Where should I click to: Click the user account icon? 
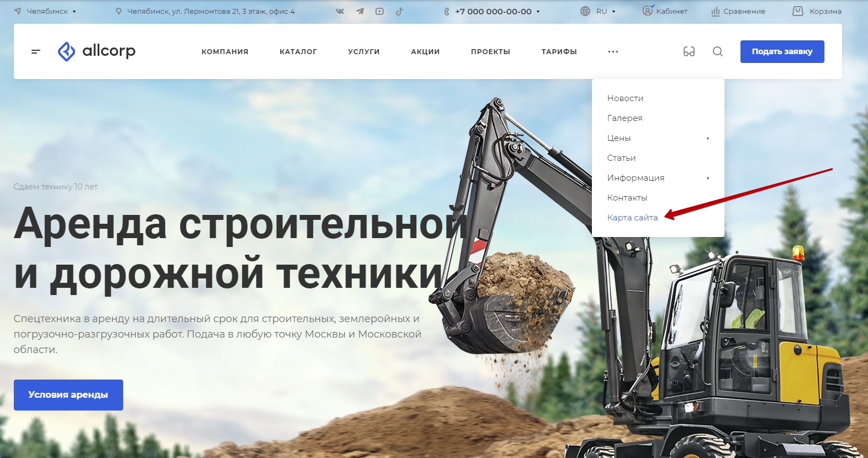pos(648,10)
